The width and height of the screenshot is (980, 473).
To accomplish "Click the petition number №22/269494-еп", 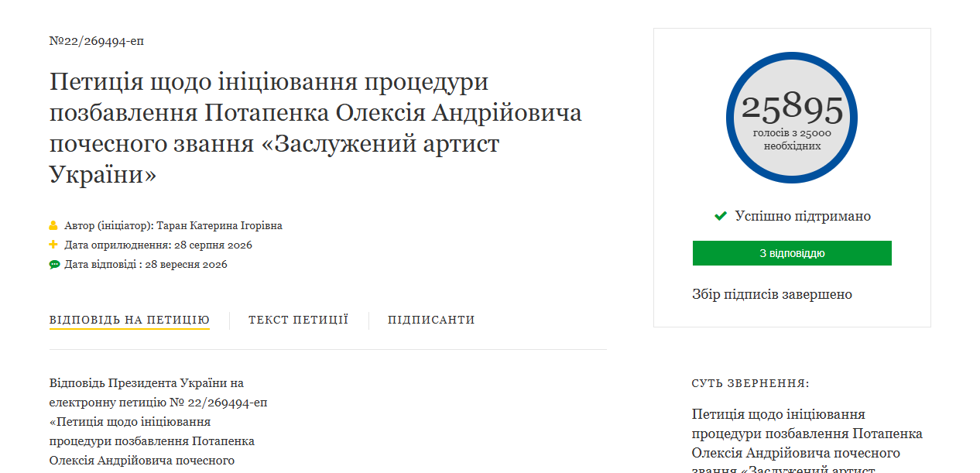I will pyautogui.click(x=97, y=41).
